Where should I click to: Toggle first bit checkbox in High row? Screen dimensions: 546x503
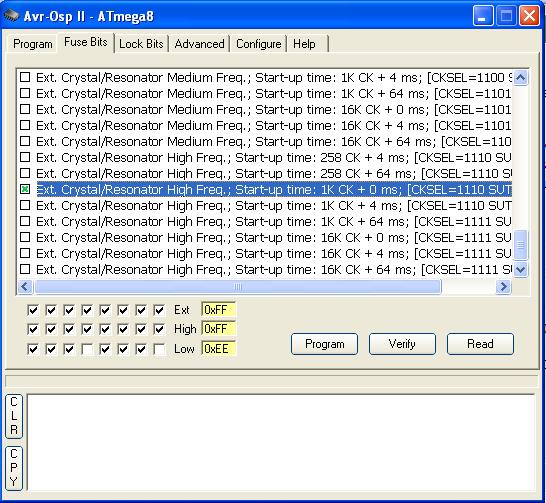[x=33, y=329]
